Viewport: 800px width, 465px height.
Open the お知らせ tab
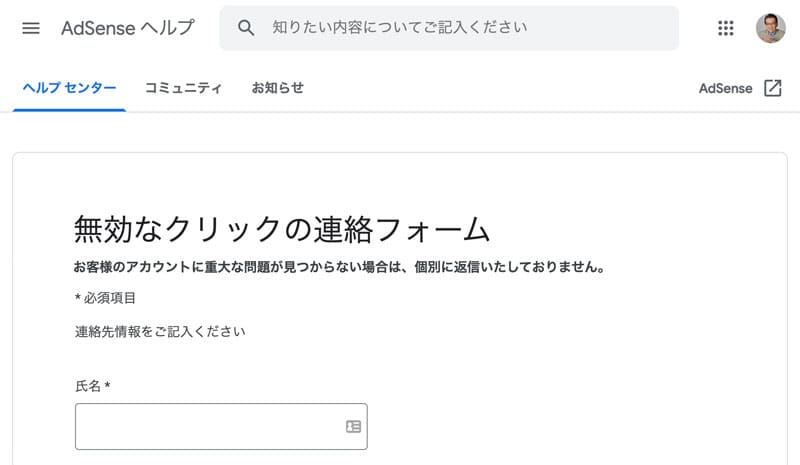point(278,88)
